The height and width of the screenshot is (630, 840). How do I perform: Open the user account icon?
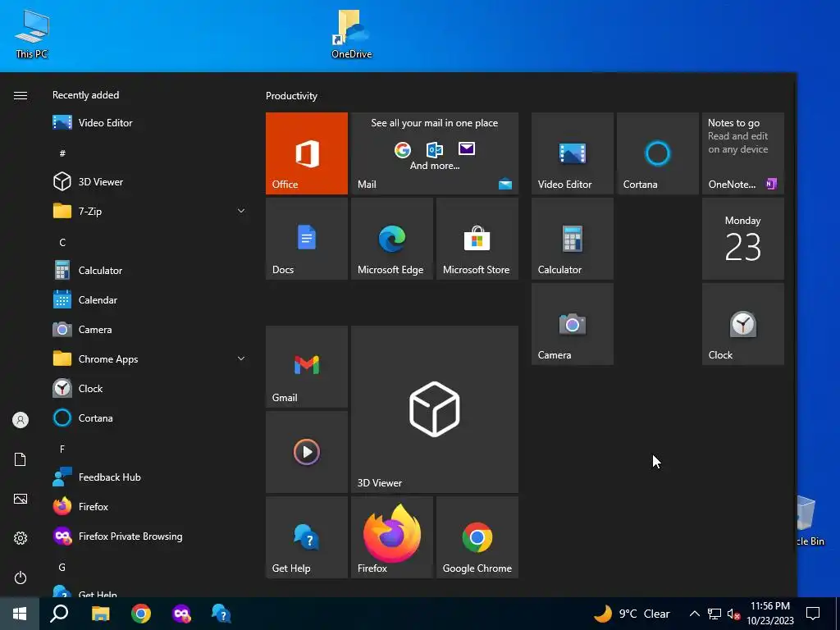[x=21, y=420]
